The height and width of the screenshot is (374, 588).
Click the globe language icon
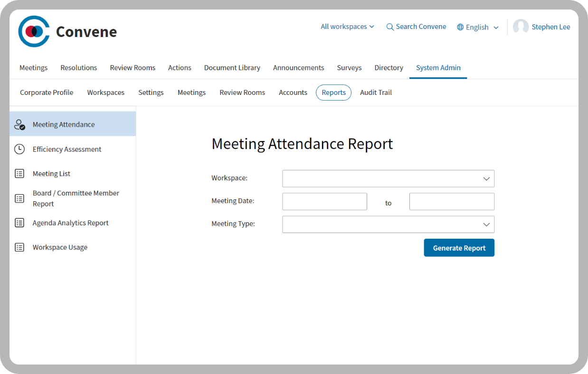(x=460, y=28)
